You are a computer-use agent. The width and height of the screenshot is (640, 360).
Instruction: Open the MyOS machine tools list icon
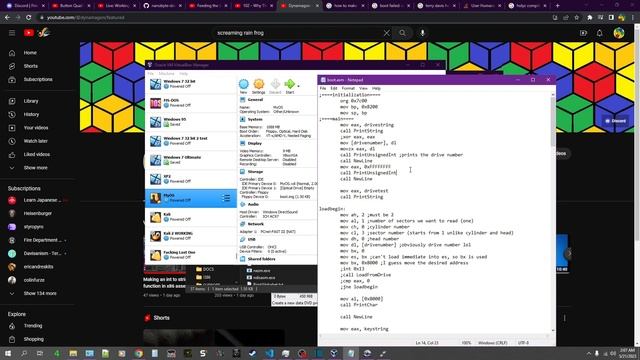pos(226,198)
